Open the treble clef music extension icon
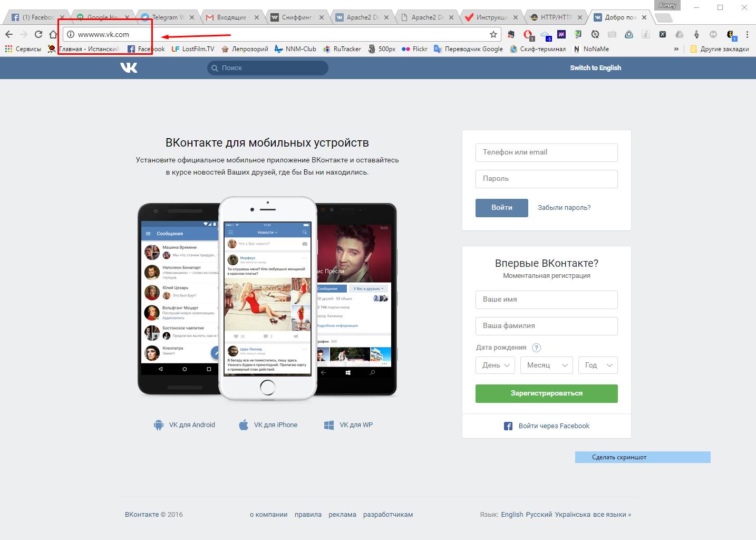Image resolution: width=756 pixels, height=540 pixels. [696, 34]
